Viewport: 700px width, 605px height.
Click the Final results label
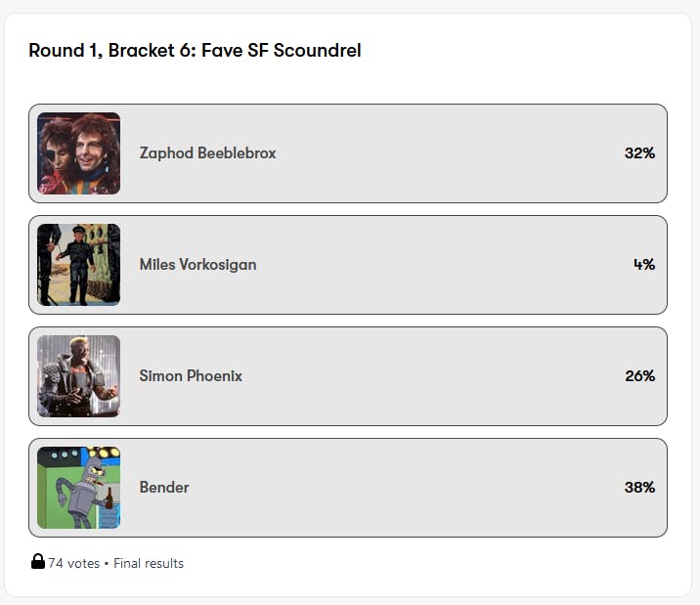(149, 563)
